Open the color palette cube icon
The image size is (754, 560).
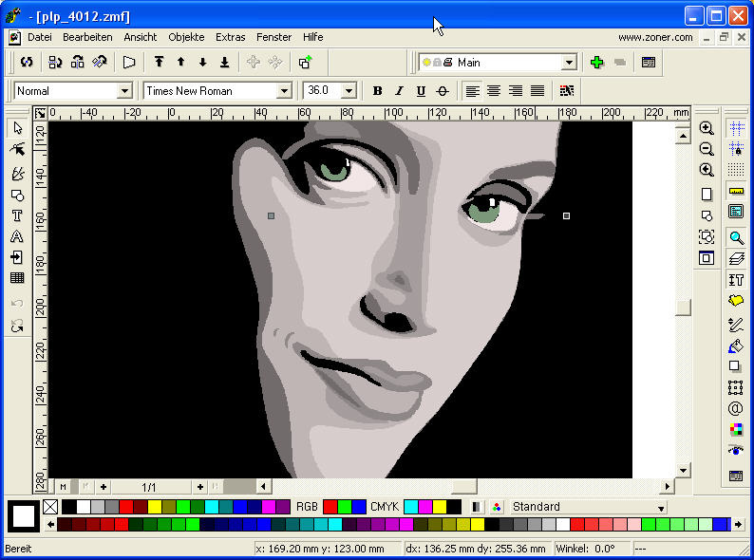[736, 429]
